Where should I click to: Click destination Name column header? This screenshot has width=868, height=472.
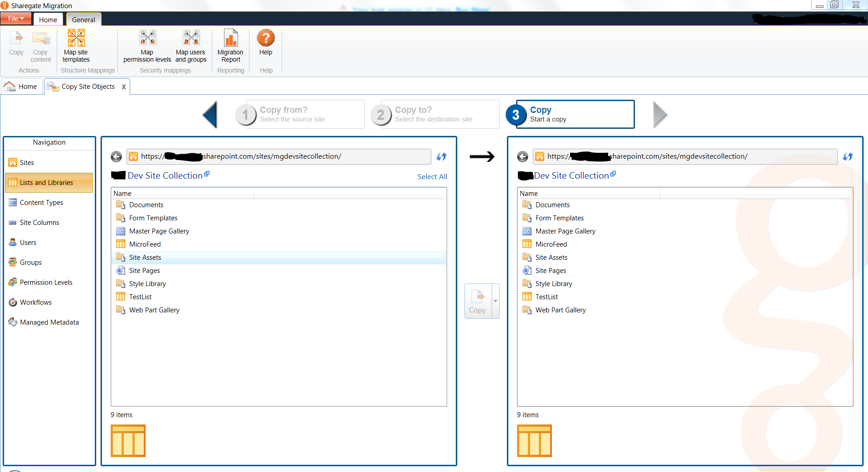pos(589,194)
